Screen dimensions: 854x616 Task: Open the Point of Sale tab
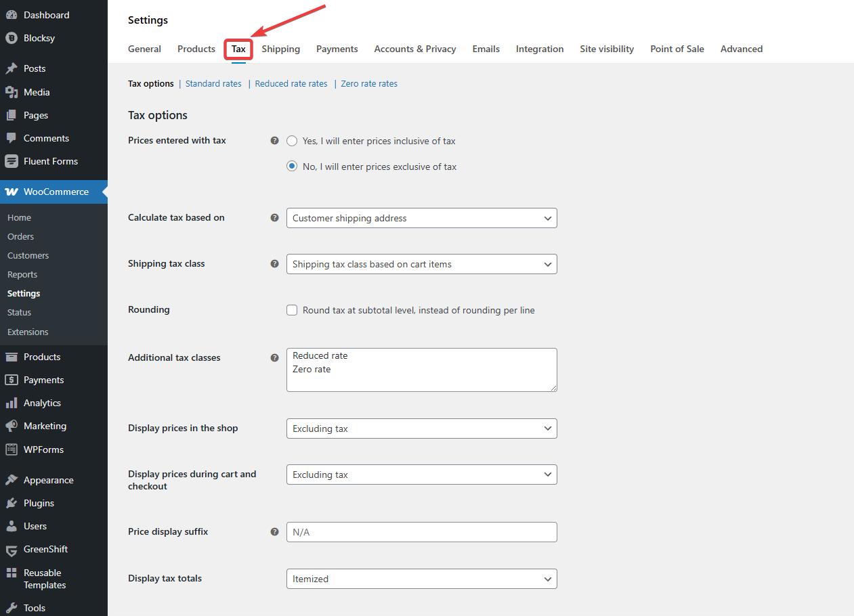coord(677,49)
